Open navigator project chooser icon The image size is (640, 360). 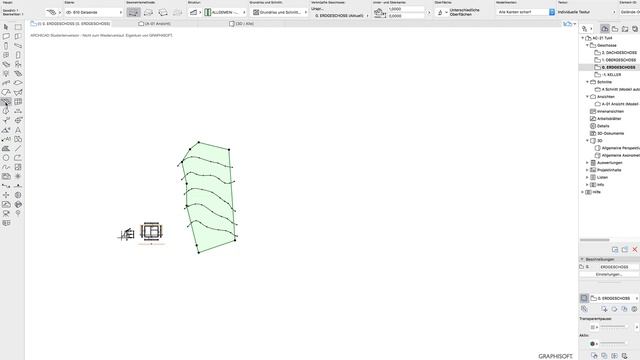click(x=587, y=29)
